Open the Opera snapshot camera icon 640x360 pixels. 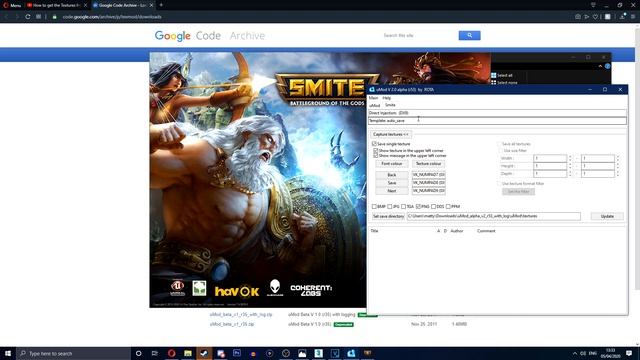(x=578, y=17)
